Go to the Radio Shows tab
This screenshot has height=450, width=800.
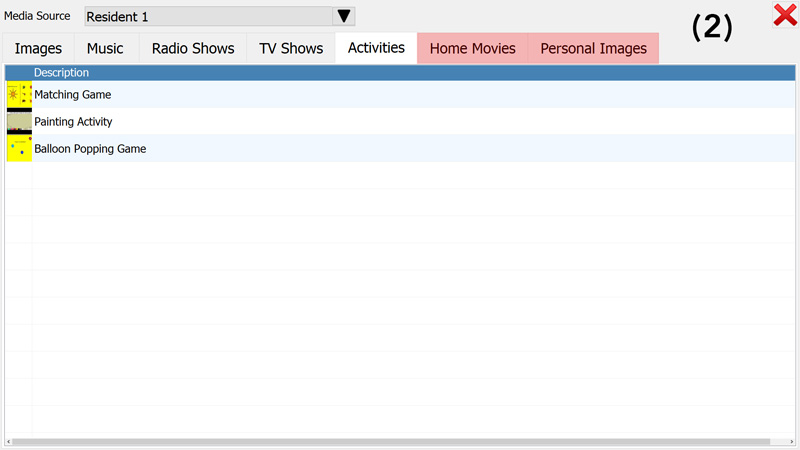(x=193, y=49)
